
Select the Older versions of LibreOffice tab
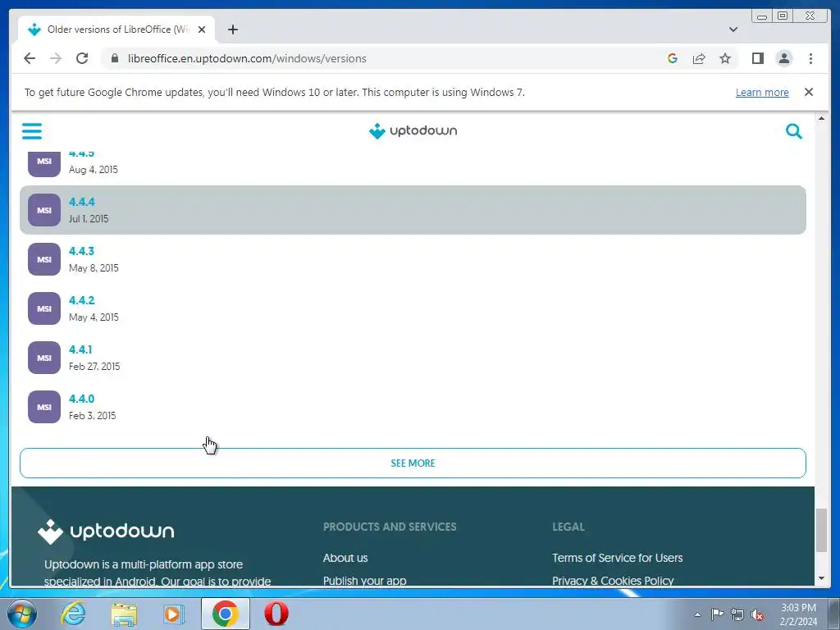(115, 30)
